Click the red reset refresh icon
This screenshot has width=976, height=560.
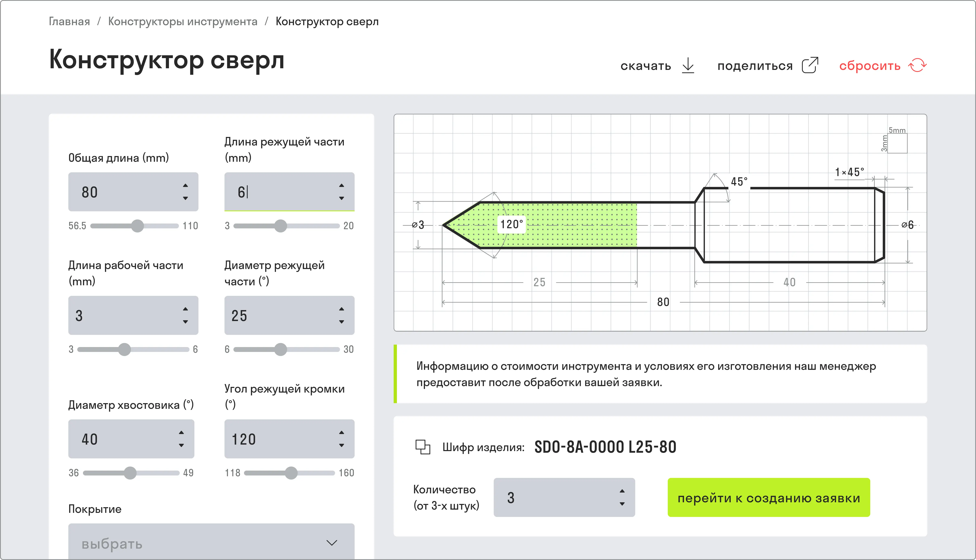click(917, 65)
